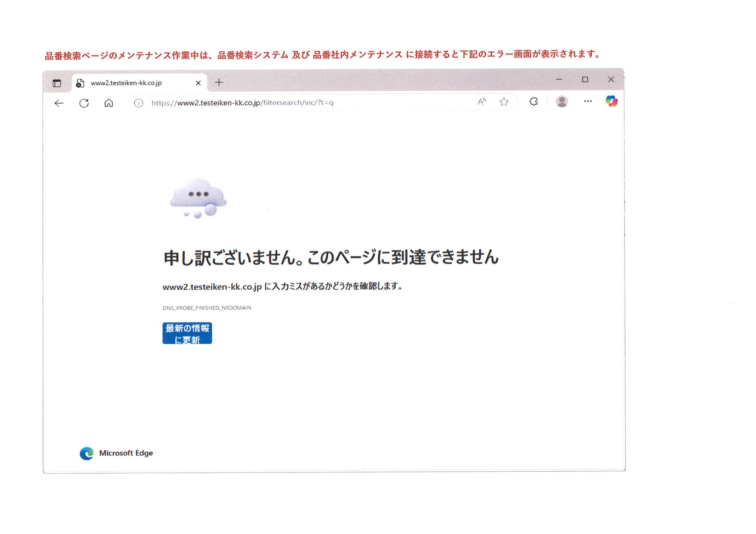The height and width of the screenshot is (534, 756).
Task: Open the user profile avatar
Action: tap(562, 101)
